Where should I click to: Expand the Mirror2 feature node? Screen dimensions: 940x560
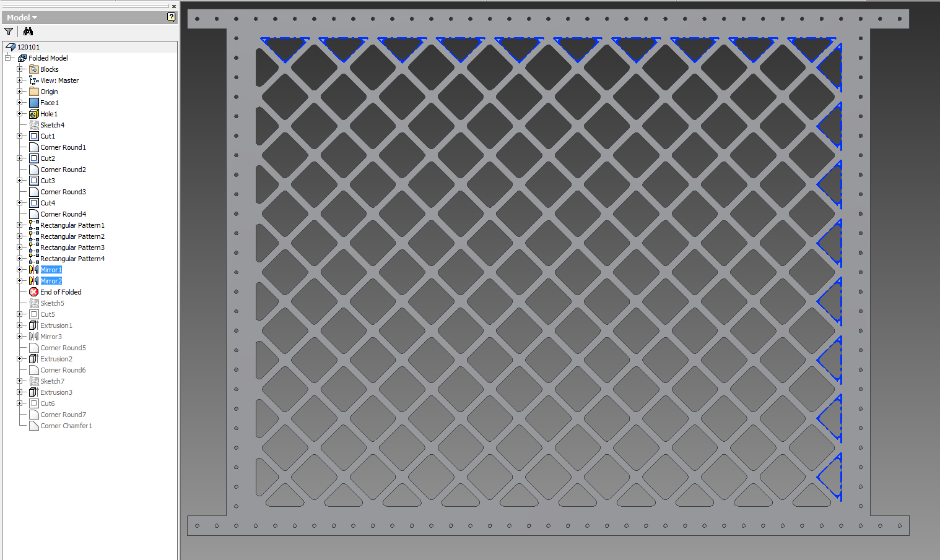pyautogui.click(x=20, y=281)
